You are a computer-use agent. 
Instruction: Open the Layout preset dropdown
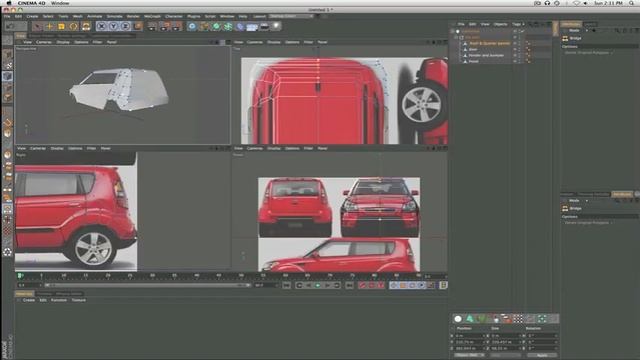292,16
